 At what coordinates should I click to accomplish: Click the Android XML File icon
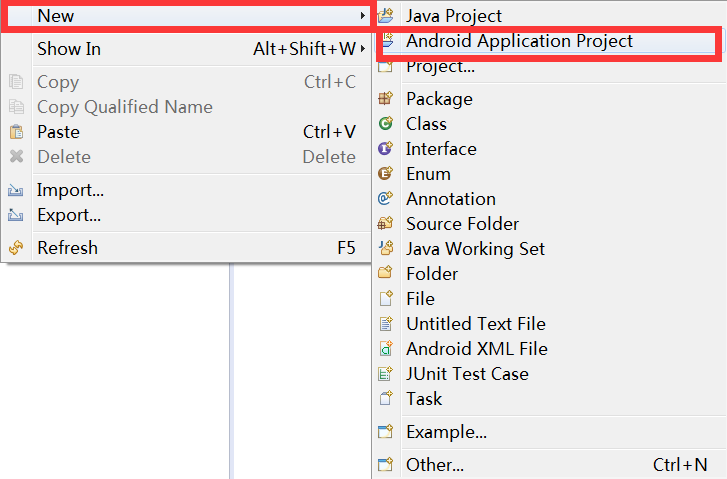coord(386,349)
